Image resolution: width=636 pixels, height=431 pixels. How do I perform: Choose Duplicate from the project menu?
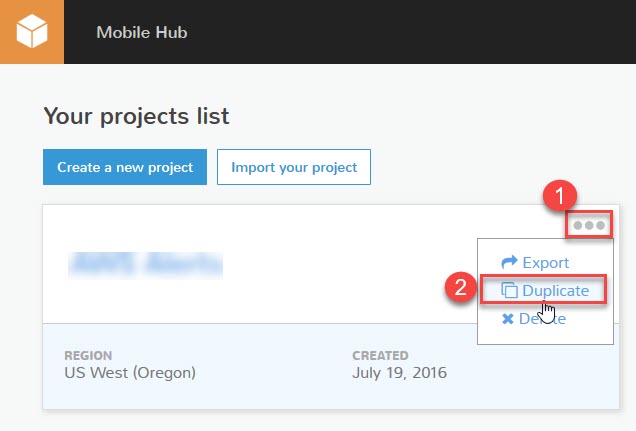(x=545, y=290)
